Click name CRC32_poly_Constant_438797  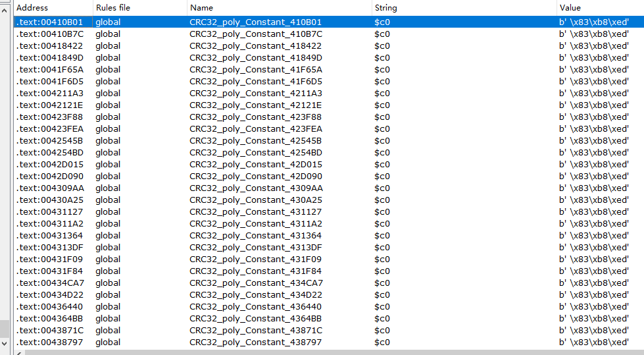coord(256,342)
